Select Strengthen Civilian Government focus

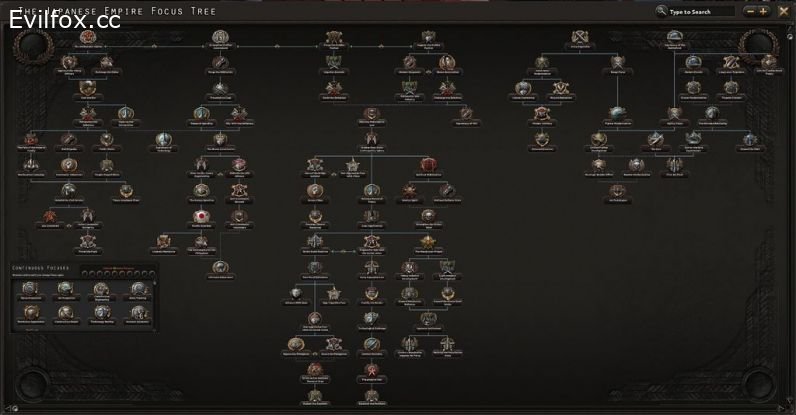click(x=220, y=40)
